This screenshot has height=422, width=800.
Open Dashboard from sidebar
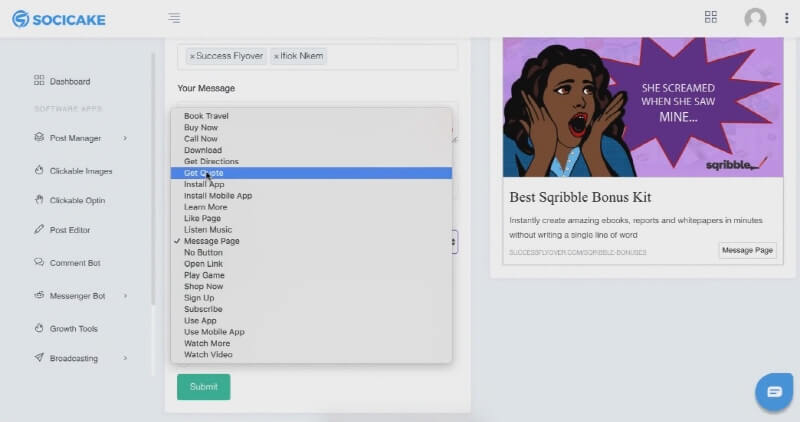(x=70, y=81)
